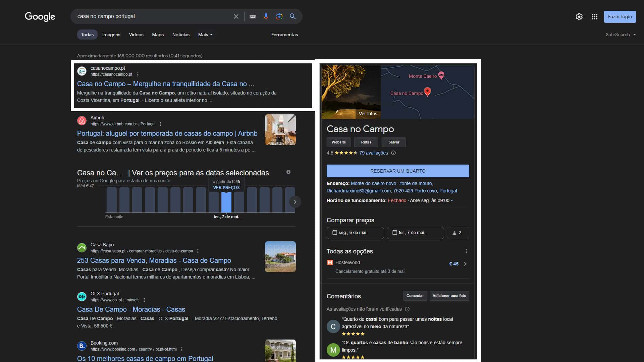Open the search settings gear icon

click(579, 17)
